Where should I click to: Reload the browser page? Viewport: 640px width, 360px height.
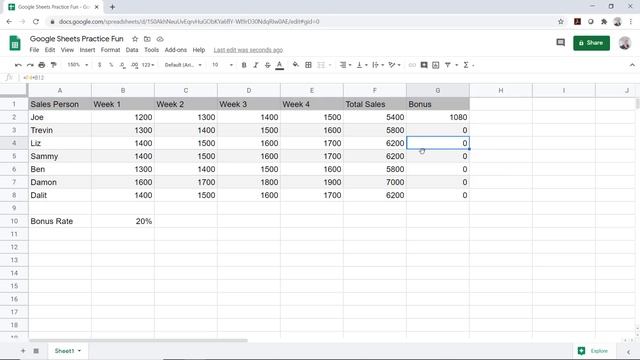36,22
